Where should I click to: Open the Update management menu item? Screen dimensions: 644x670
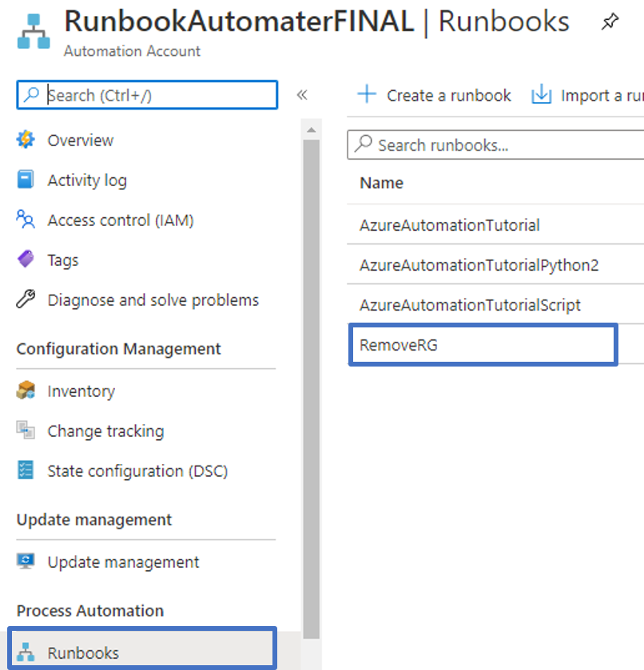(123, 562)
